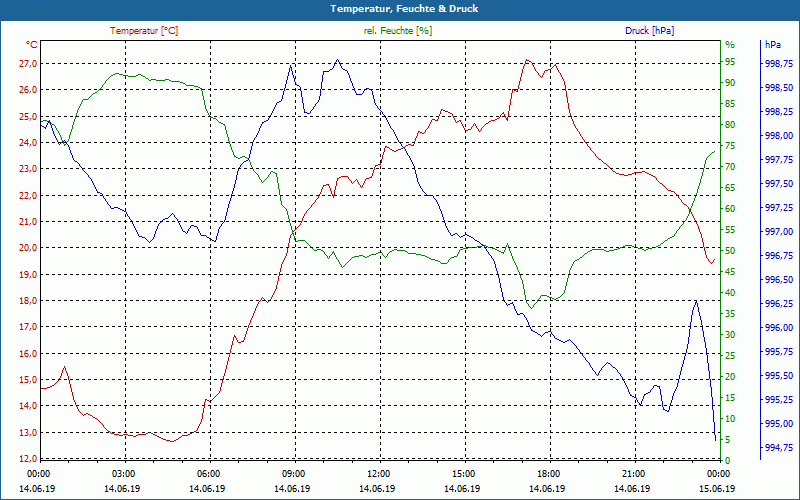Click the rel. Feuchte [%] legend label
The image size is (800, 500).
point(397,31)
